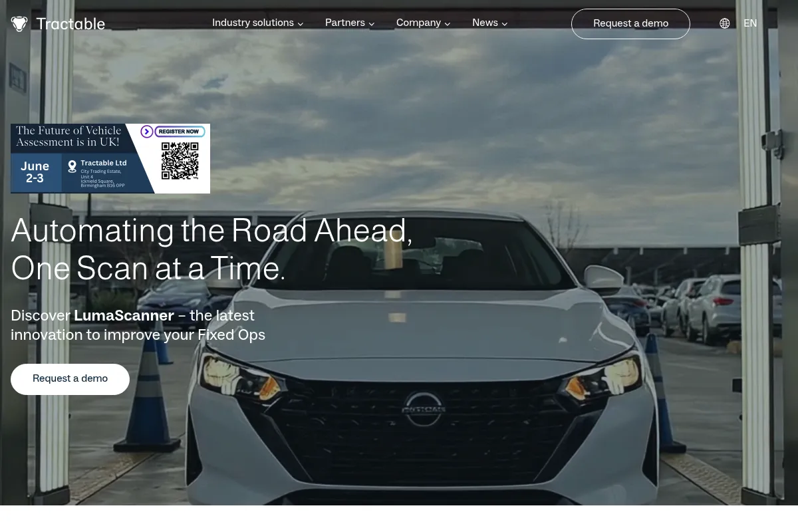Expand the News chevron
The height and width of the screenshot is (532, 798).
pyautogui.click(x=505, y=24)
